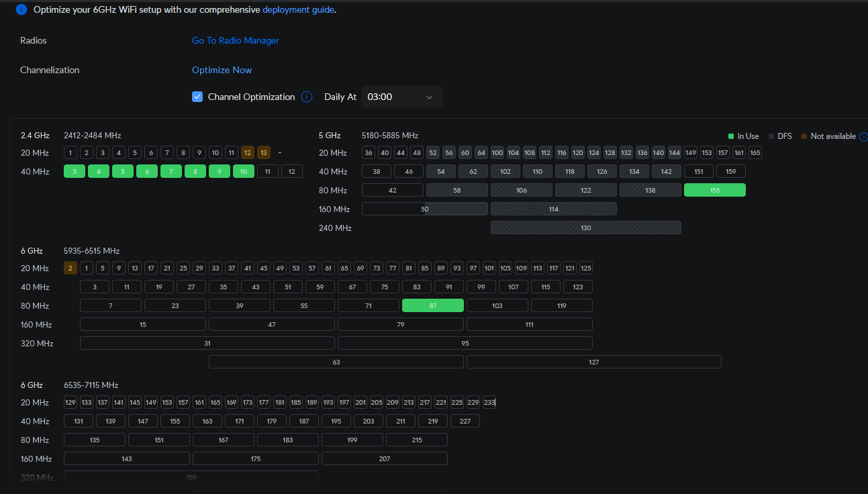
Task: Select lower 6 GHz 80 MHz channel 7
Action: coord(111,305)
